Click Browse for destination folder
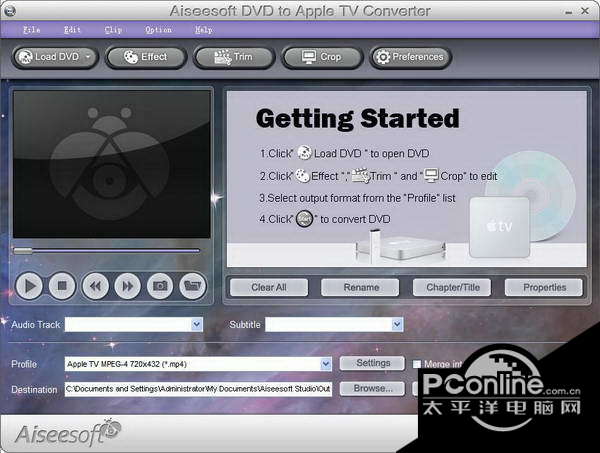Image resolution: width=600 pixels, height=453 pixels. click(372, 388)
